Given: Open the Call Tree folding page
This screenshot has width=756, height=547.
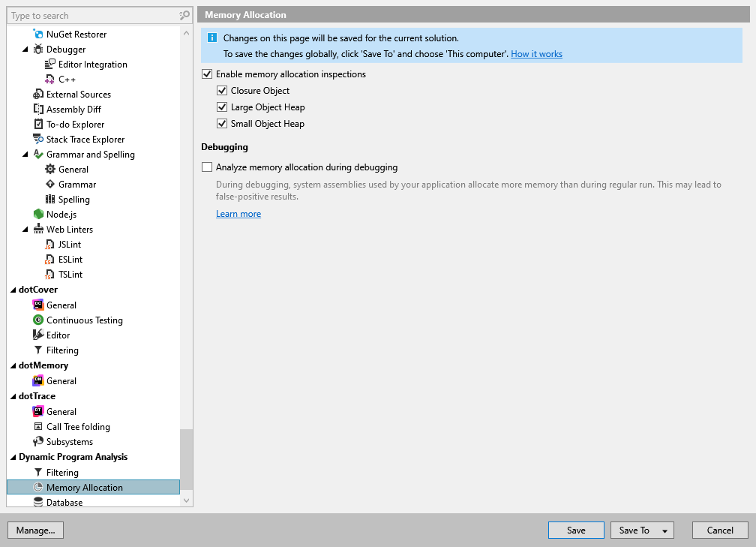Looking at the screenshot, I should tap(78, 426).
